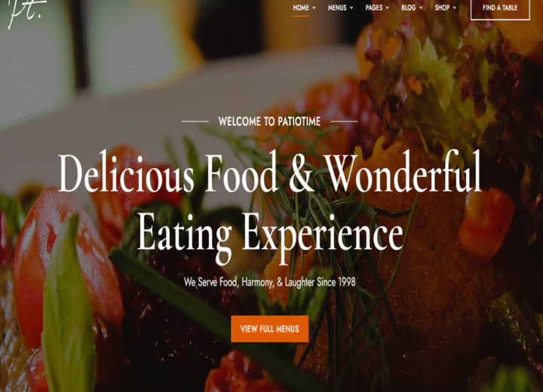Click the orange VIEW FULL MENUS button
Image resolution: width=543 pixels, height=392 pixels.
pos(269,329)
